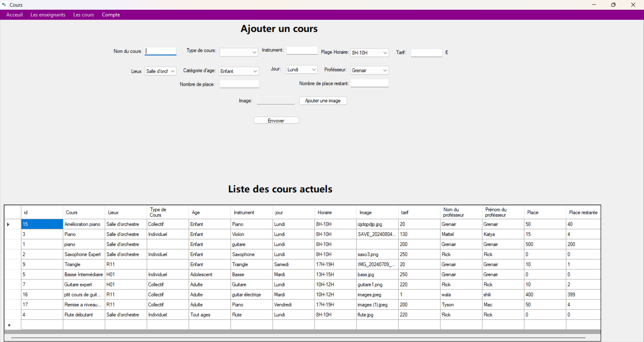Click the row selector arrow for Amélioration piano
The height and width of the screenshot is (342, 644).
point(8,224)
